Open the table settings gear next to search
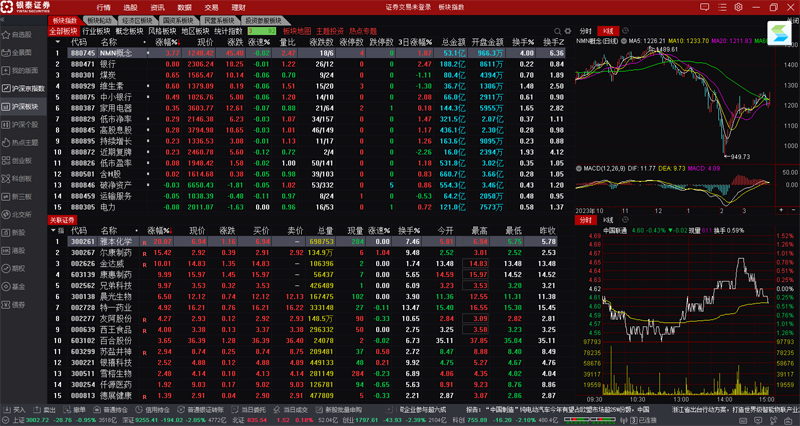Screen dimensions: 800x426 [567, 31]
